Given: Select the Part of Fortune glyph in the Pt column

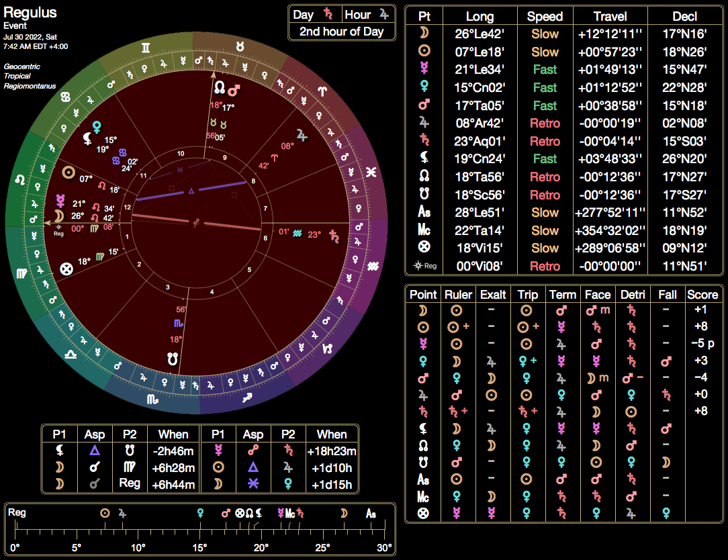Looking at the screenshot, I should pyautogui.click(x=424, y=247).
